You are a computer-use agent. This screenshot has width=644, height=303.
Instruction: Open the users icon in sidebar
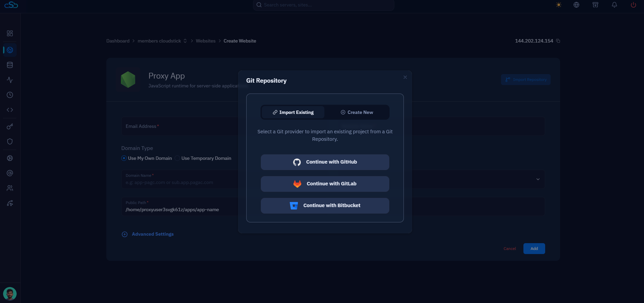coord(10,188)
